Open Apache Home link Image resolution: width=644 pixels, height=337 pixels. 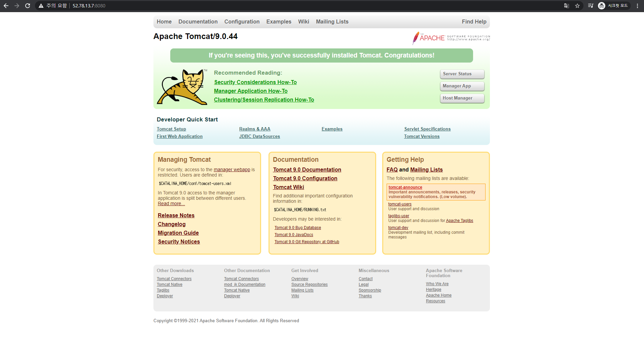pyautogui.click(x=439, y=295)
